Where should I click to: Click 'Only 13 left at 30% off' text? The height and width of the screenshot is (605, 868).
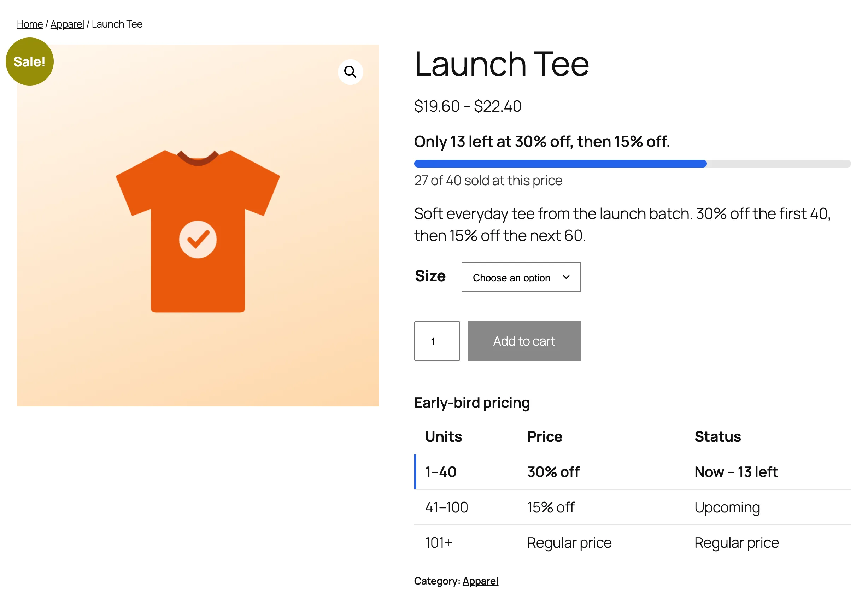pyautogui.click(x=542, y=141)
